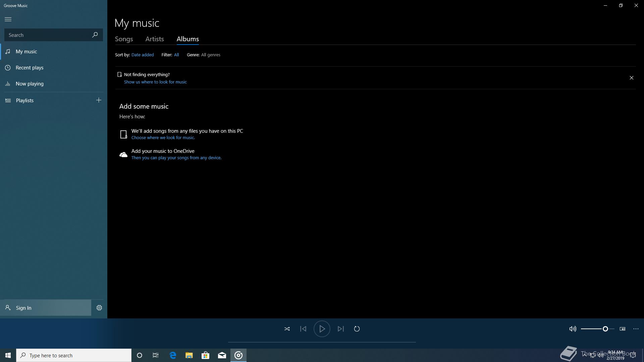644x362 pixels.
Task: Create new playlist with plus icon
Action: point(99,100)
